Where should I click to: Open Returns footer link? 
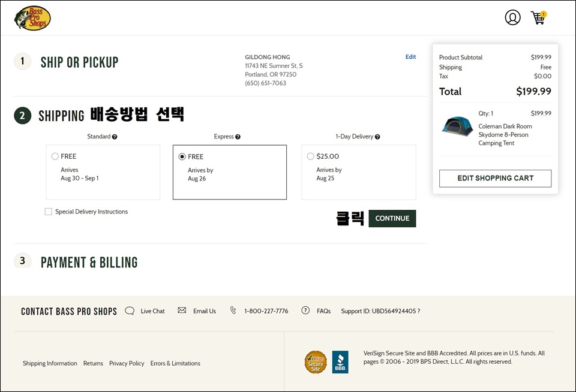tap(94, 363)
